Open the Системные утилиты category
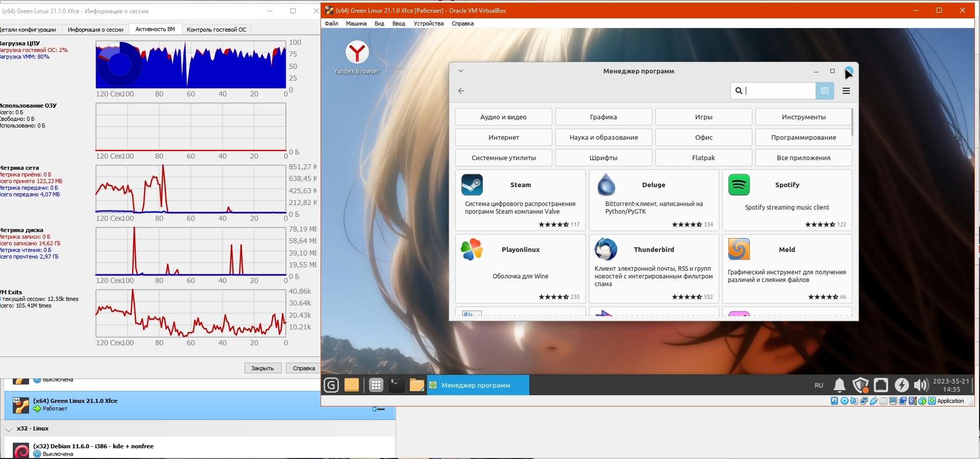 coord(503,158)
